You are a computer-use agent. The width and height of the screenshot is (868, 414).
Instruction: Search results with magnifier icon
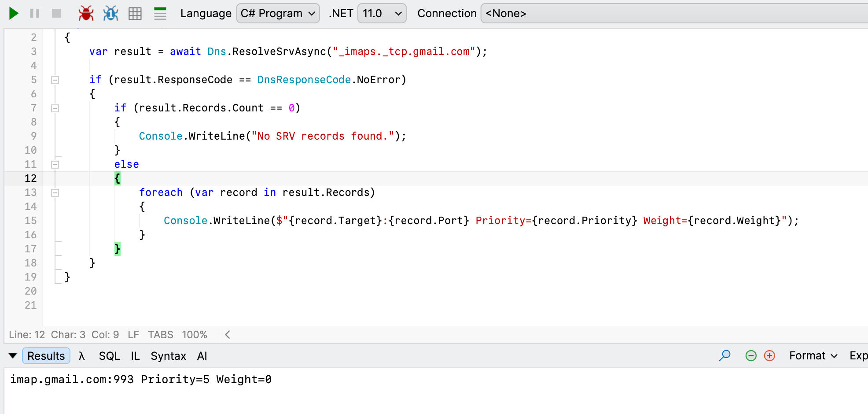tap(725, 355)
